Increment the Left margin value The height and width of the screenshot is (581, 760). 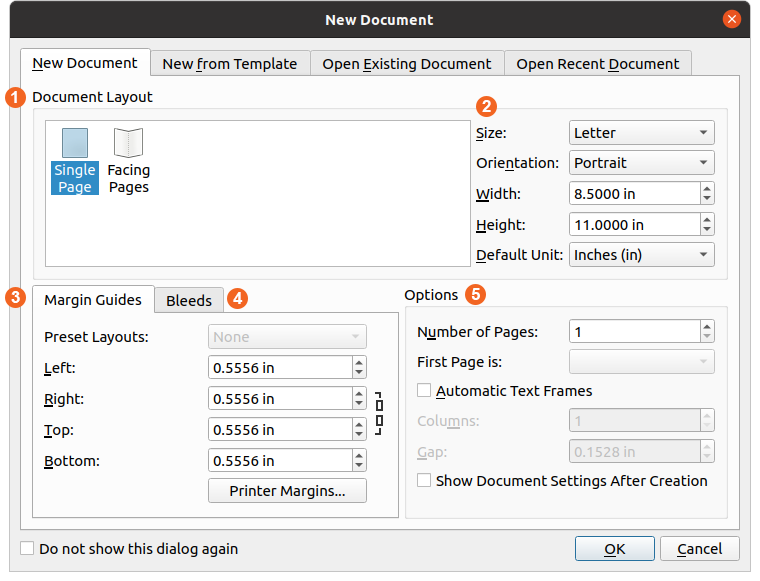click(x=359, y=362)
